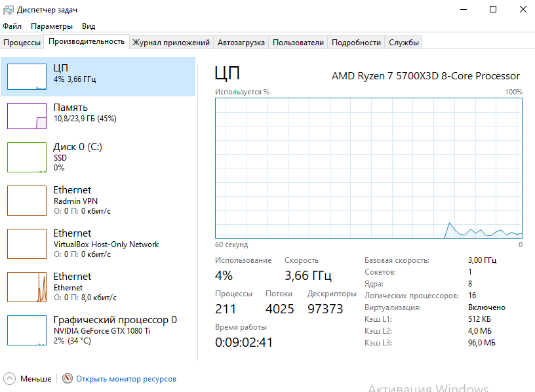Click the '3,66 ГГц' speed value under 'Скорость'
535x392 pixels.
point(308,275)
